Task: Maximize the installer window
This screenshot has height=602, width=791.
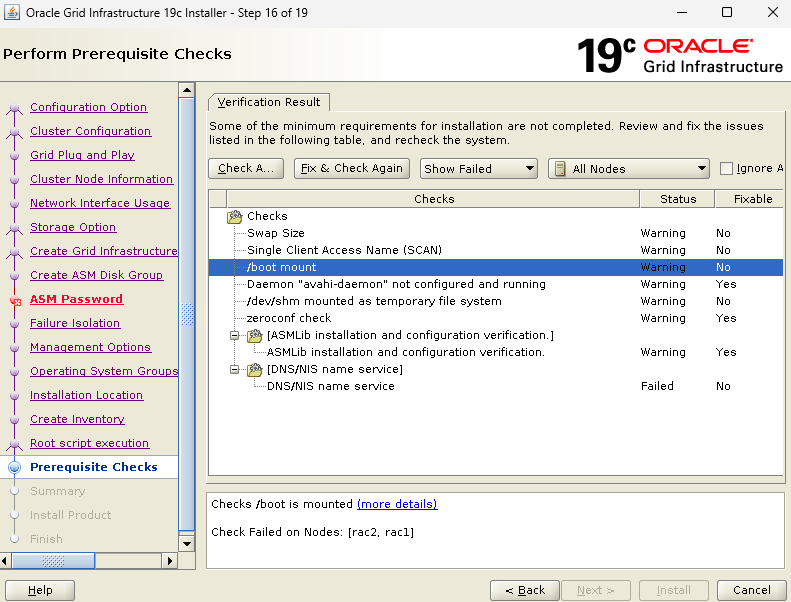Action: [727, 12]
